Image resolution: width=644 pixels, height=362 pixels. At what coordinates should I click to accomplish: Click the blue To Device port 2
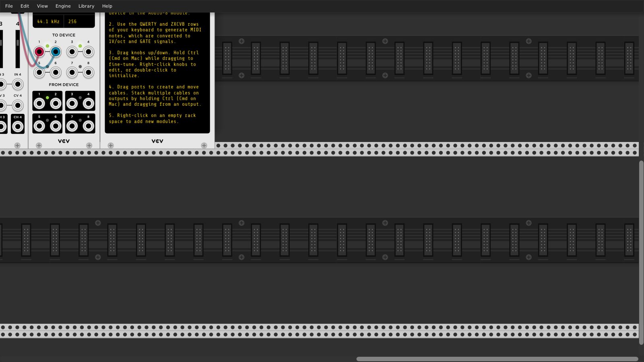click(56, 51)
